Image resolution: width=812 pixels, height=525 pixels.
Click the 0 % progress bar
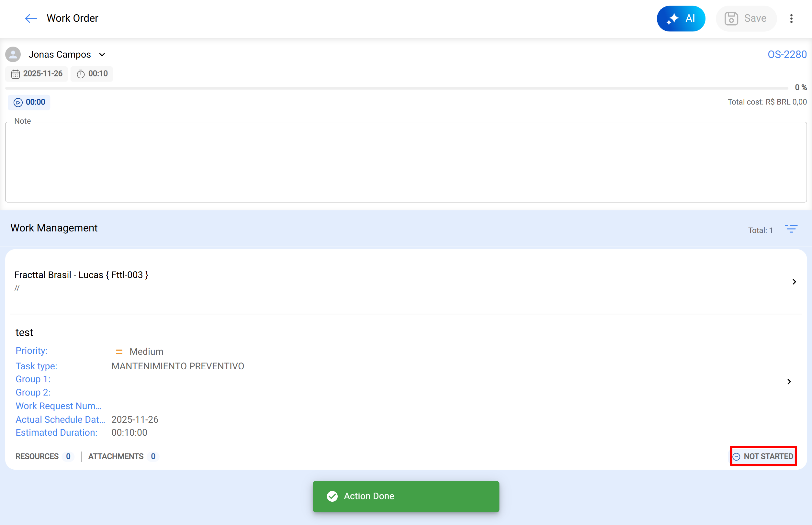(x=396, y=88)
